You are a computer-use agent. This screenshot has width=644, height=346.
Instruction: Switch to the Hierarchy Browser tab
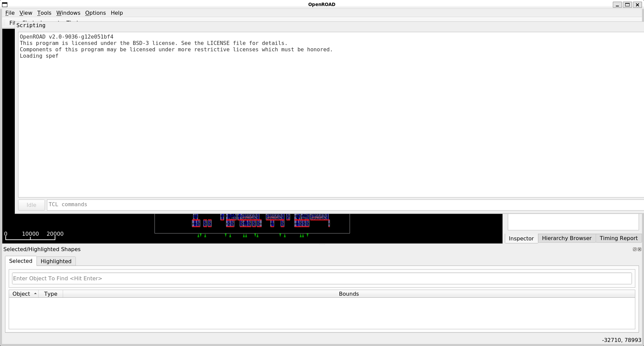point(567,238)
